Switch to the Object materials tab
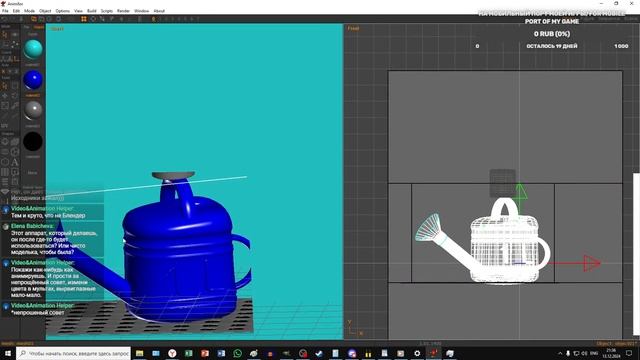Image resolution: width=640 pixels, height=360 pixels. click(39, 27)
